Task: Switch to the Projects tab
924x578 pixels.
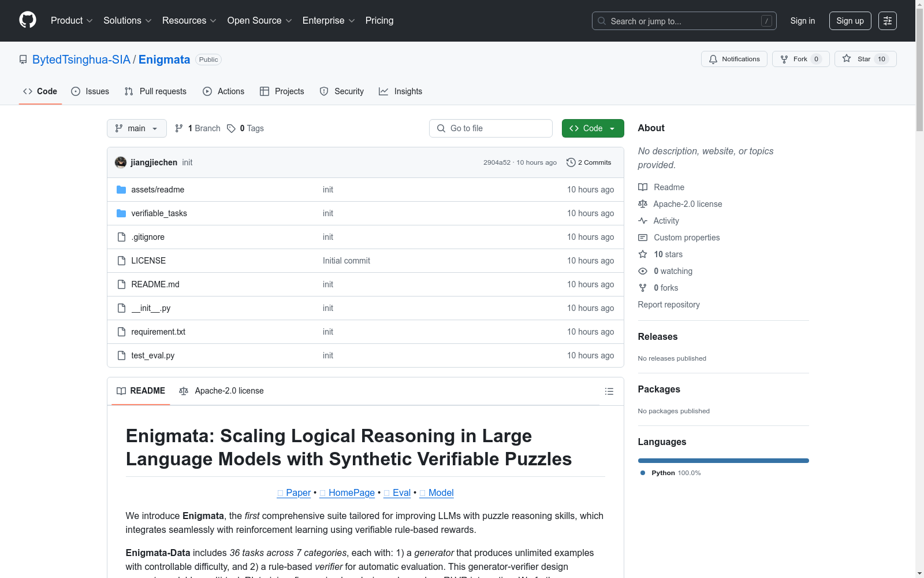Action: click(282, 91)
